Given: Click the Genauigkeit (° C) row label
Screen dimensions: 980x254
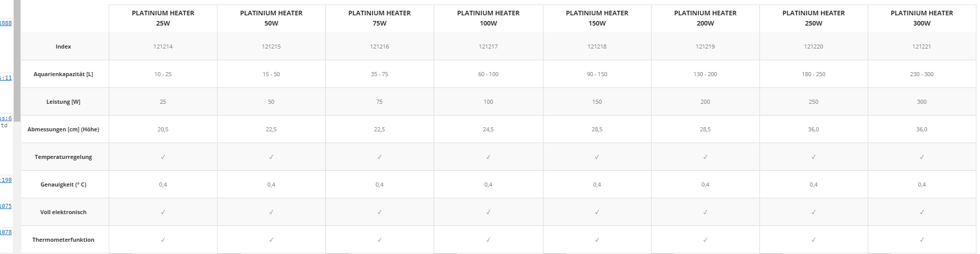Looking at the screenshot, I should pos(63,184).
